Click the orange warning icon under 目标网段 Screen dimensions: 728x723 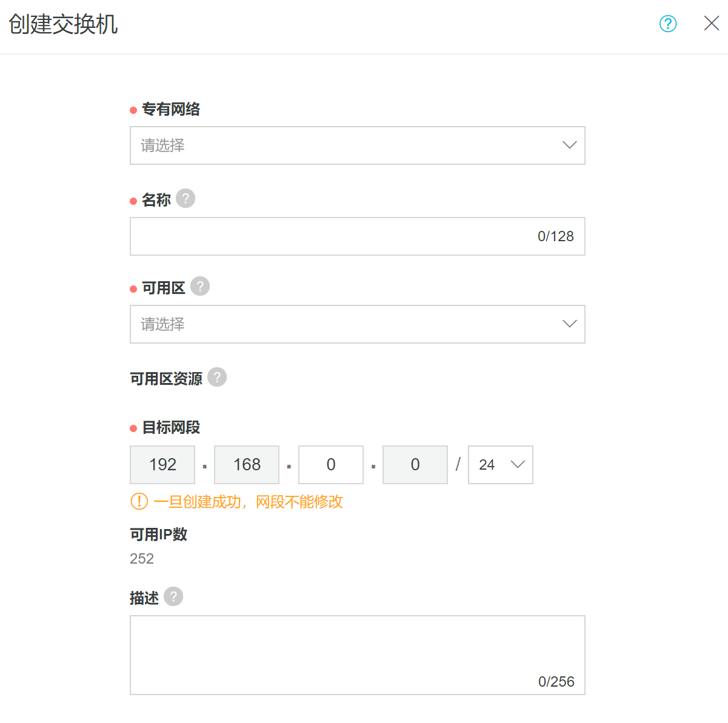point(139,501)
